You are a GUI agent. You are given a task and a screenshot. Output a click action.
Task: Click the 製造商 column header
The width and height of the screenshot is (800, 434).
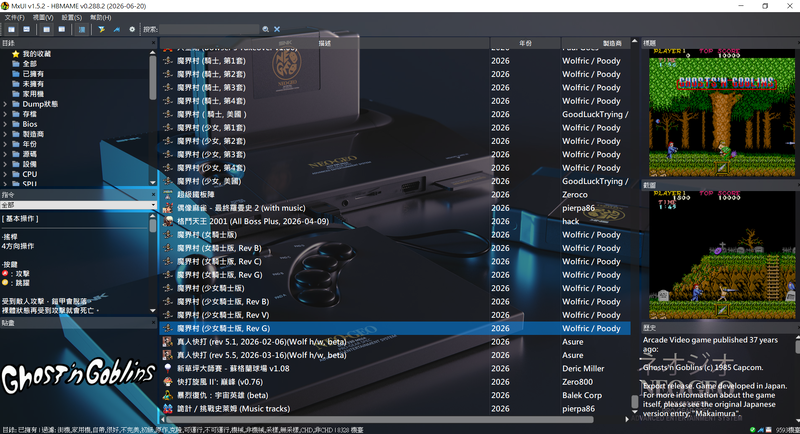[x=596, y=43]
